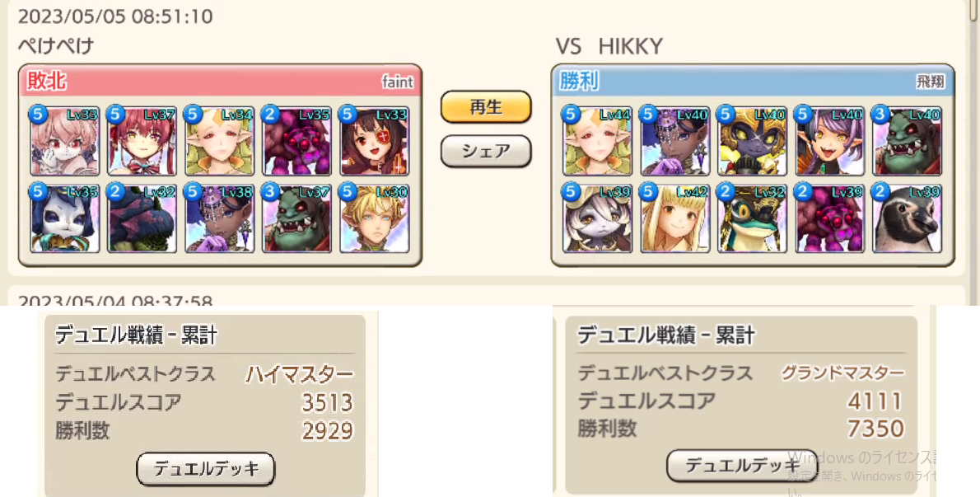Image resolution: width=980 pixels, height=497 pixels.
Task: Click the Lv40 purple-haired laughing girl icon
Action: (x=830, y=141)
